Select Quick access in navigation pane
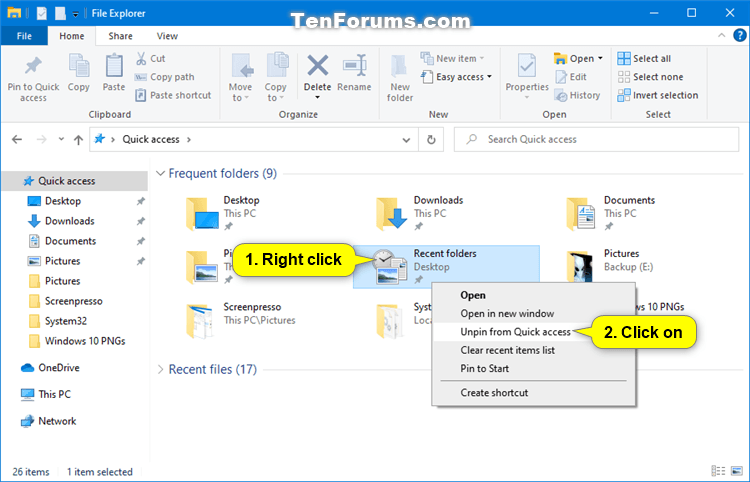 75,181
